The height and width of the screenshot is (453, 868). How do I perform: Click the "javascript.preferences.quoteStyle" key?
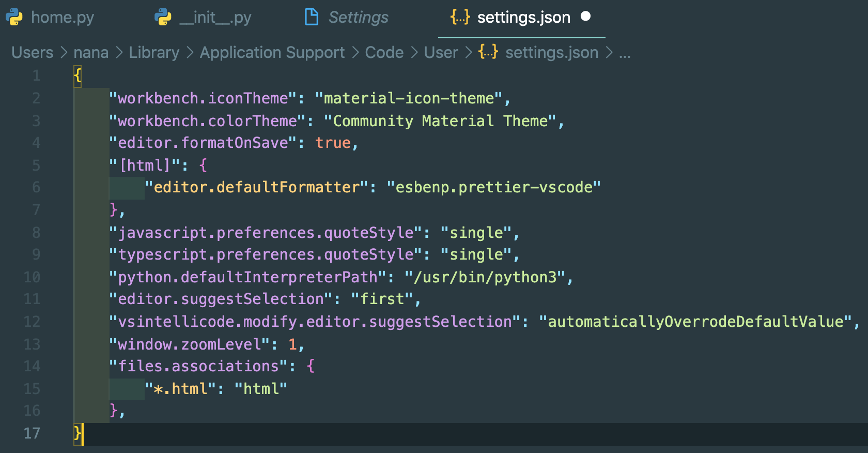pyautogui.click(x=266, y=233)
